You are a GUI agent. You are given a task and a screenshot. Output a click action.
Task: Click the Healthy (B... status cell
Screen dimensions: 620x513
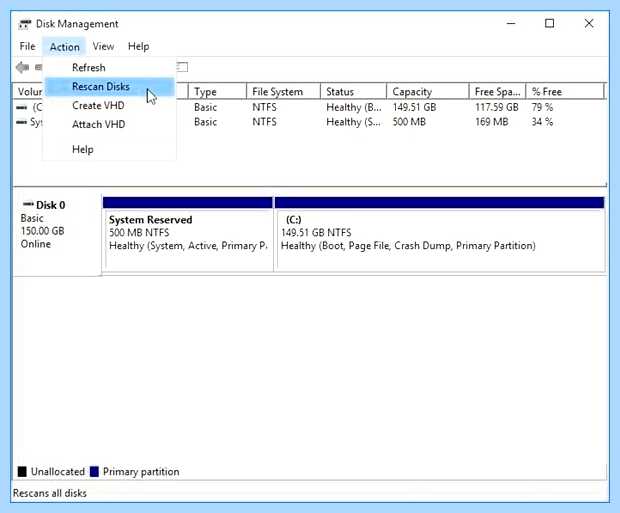coord(354,108)
